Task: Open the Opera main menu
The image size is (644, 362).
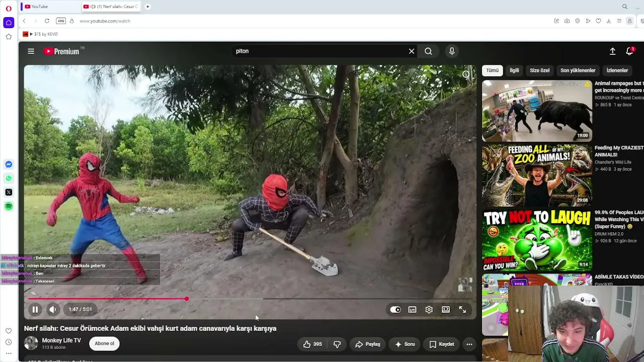Action: [9, 8]
